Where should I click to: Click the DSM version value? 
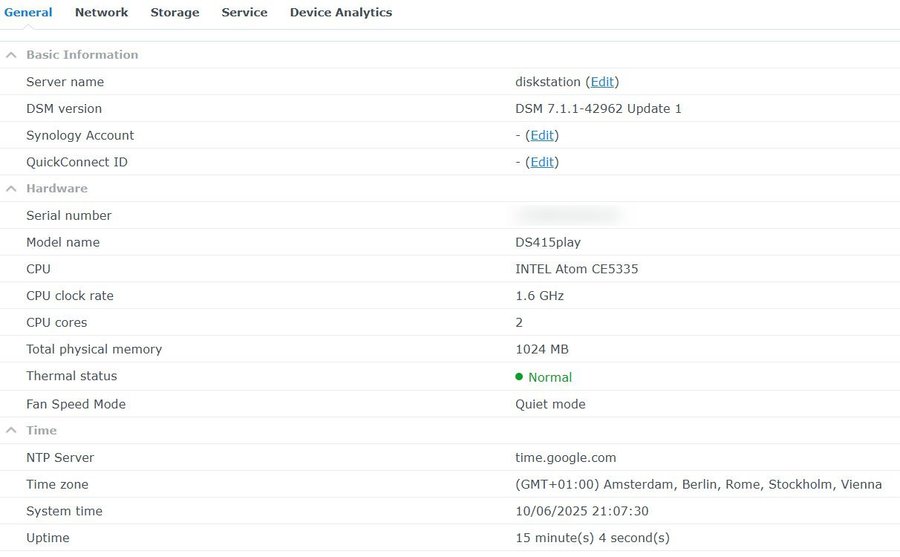598,109
